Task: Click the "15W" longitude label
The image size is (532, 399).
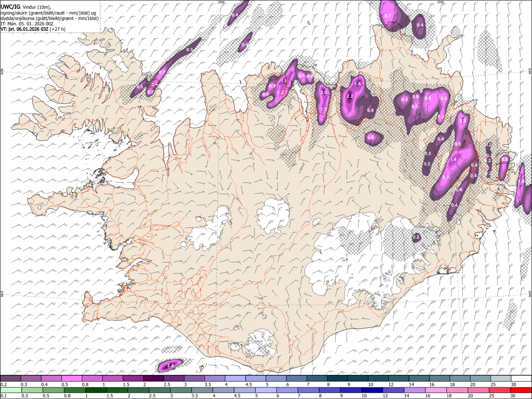Action: (441, 2)
